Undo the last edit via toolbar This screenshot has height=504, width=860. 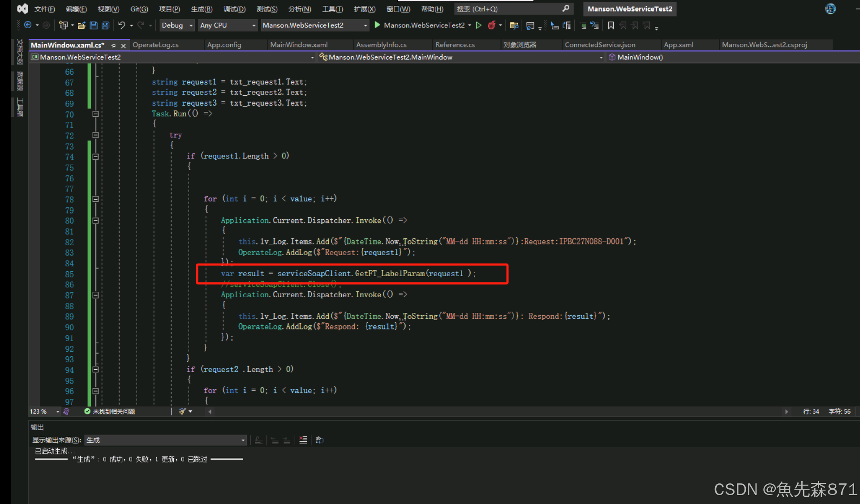click(x=121, y=25)
